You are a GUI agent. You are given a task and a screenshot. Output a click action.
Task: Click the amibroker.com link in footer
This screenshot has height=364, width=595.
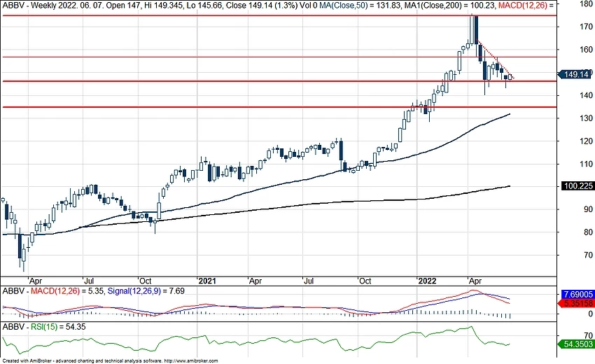pyautogui.click(x=191, y=361)
